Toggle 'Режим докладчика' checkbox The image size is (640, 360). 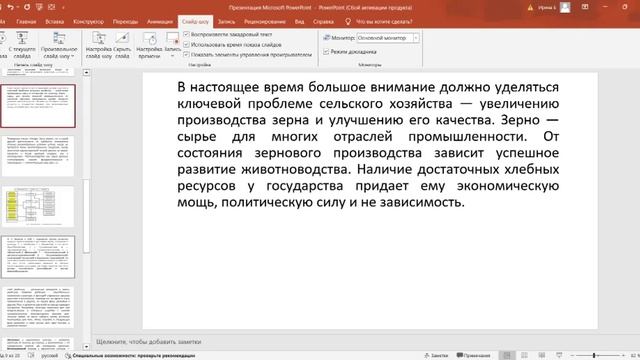point(326,51)
